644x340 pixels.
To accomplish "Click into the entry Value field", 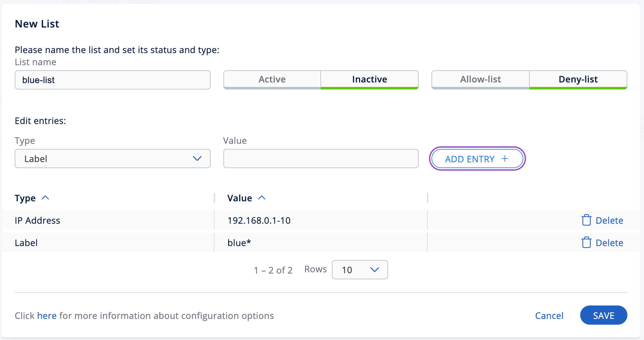I will (321, 158).
